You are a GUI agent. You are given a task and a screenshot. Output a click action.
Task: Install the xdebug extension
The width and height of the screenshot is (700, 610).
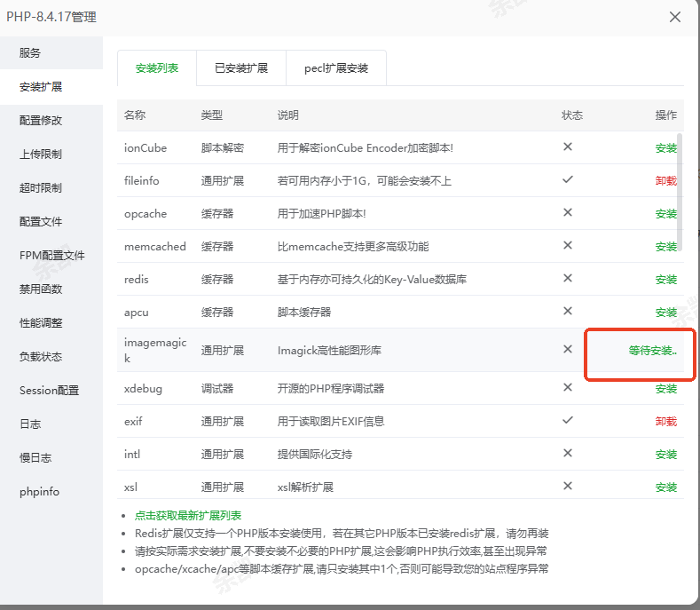665,388
